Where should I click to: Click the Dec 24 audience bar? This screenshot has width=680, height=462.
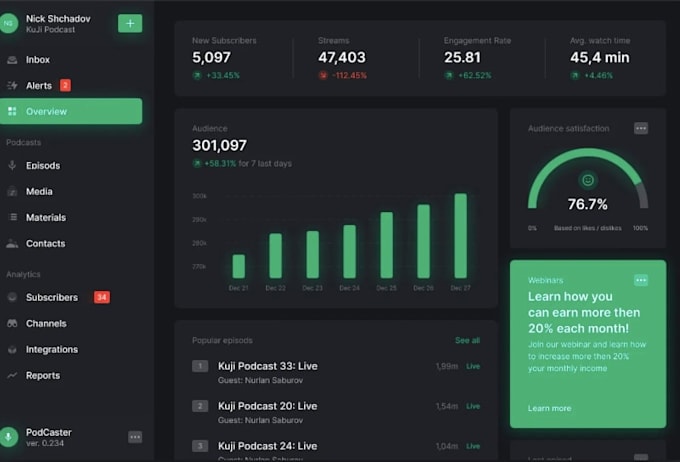point(350,252)
